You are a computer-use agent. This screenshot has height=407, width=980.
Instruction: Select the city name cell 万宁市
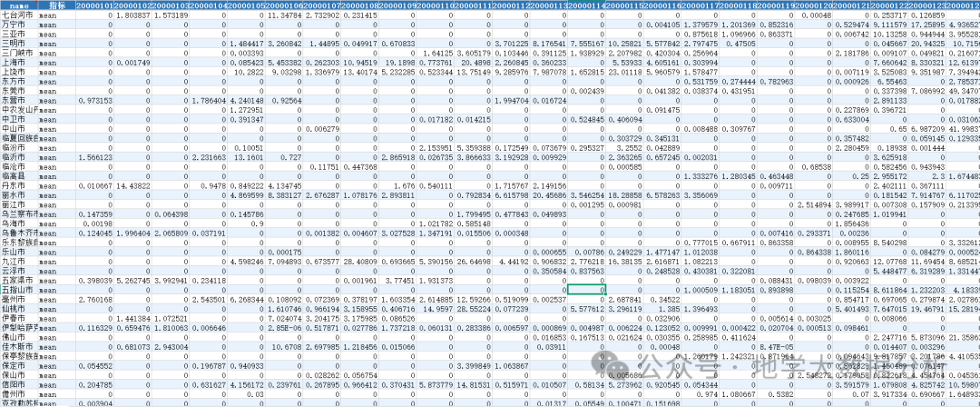(19, 24)
